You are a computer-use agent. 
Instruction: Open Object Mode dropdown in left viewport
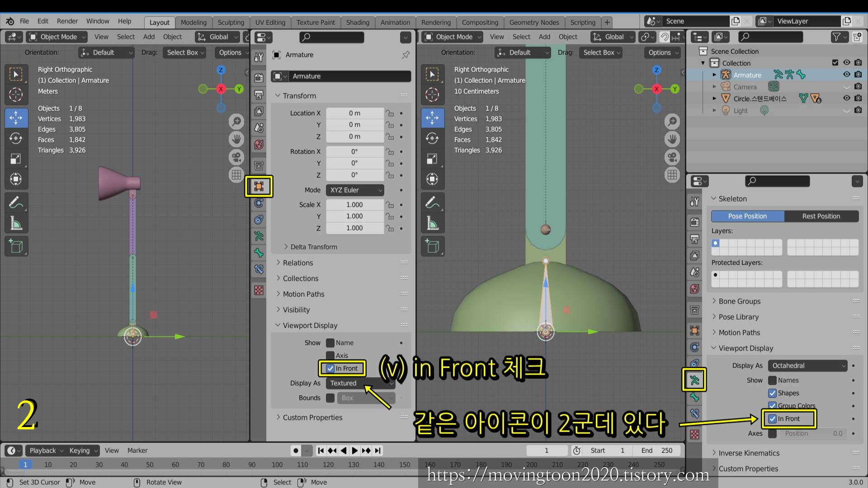click(x=57, y=37)
